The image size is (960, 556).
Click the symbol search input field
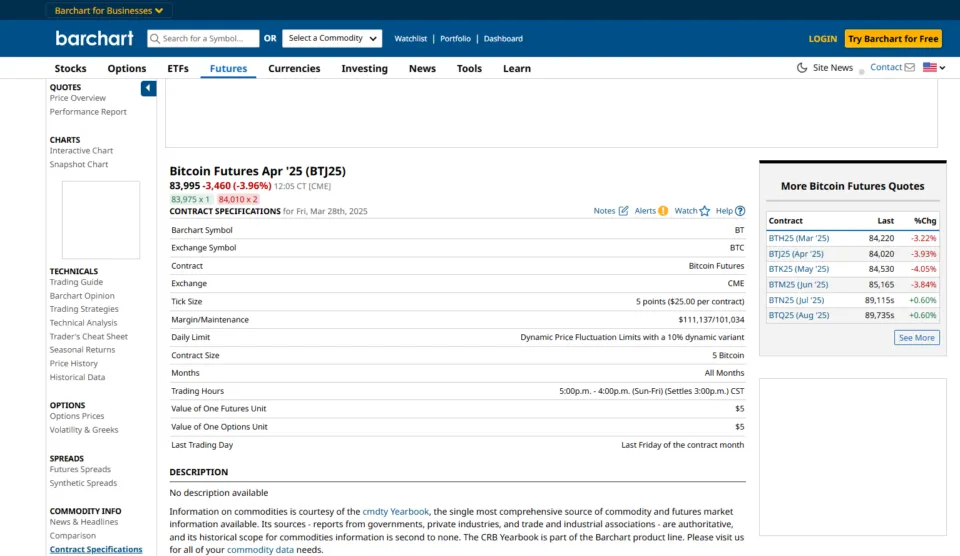point(209,39)
